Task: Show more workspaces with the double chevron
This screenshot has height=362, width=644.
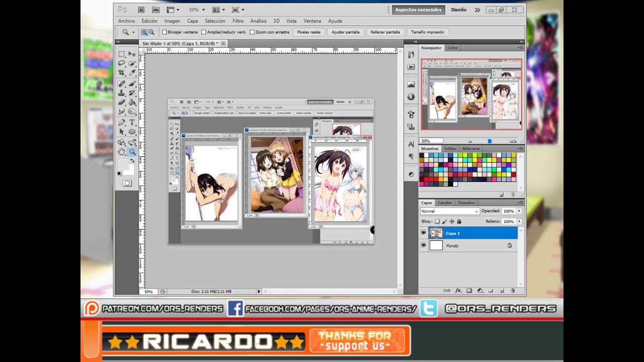Action: tap(477, 10)
